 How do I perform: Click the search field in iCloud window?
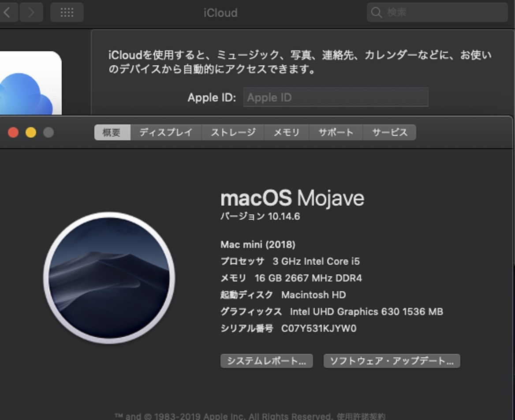click(437, 12)
